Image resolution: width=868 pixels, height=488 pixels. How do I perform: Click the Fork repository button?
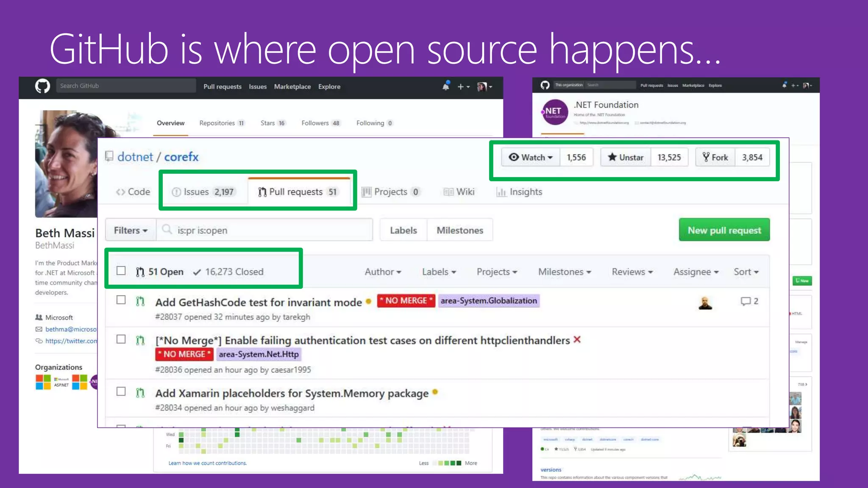(x=715, y=157)
